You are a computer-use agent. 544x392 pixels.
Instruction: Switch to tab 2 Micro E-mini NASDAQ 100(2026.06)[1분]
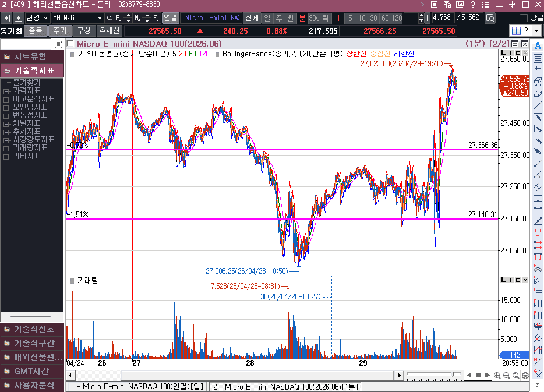click(285, 386)
